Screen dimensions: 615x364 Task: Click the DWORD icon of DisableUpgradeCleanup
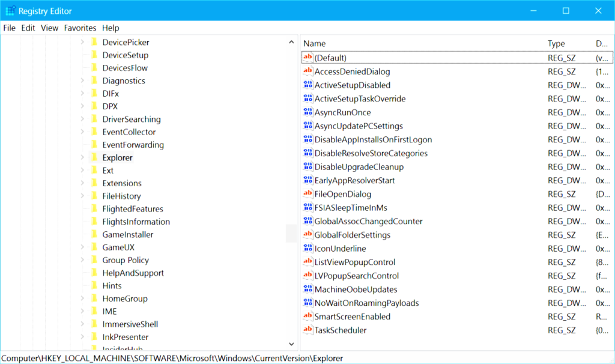pyautogui.click(x=308, y=166)
